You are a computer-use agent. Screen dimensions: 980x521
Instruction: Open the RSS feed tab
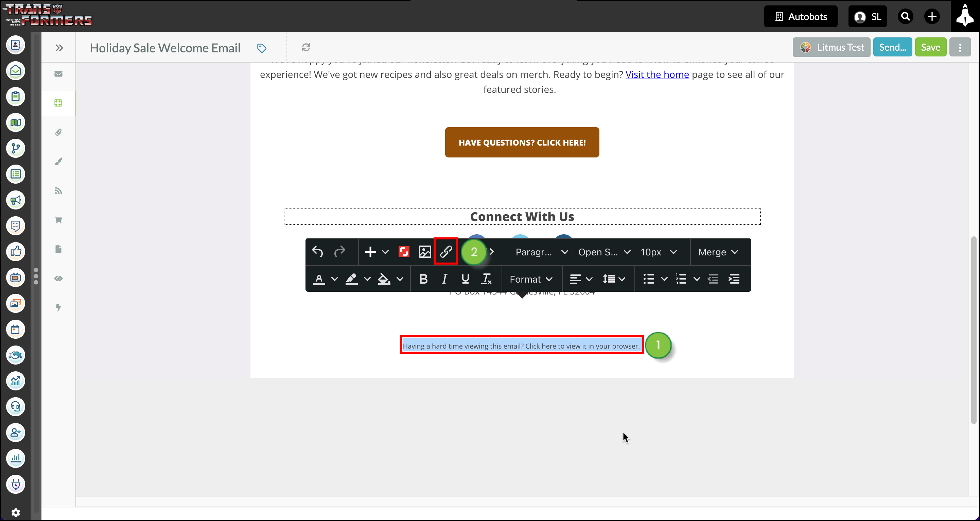[58, 191]
